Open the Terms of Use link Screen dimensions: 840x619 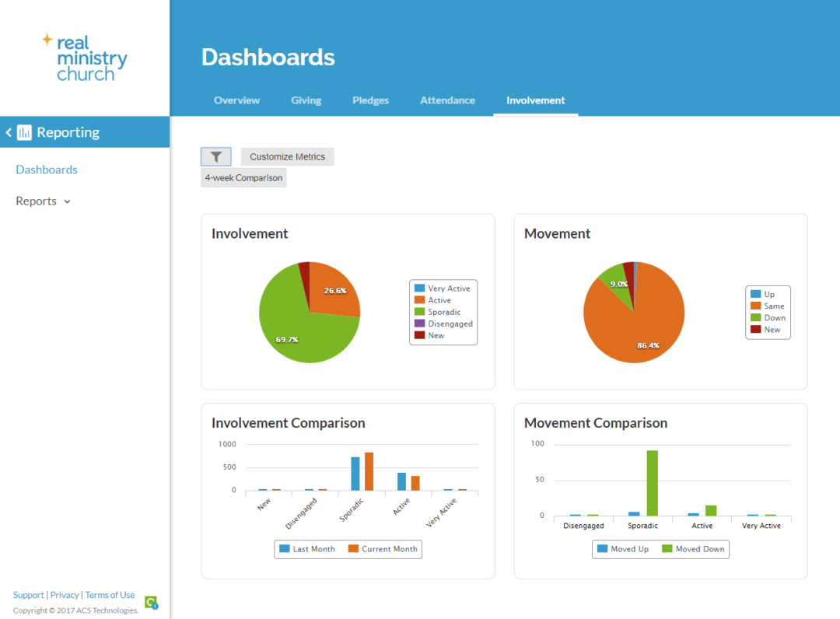[x=109, y=594]
